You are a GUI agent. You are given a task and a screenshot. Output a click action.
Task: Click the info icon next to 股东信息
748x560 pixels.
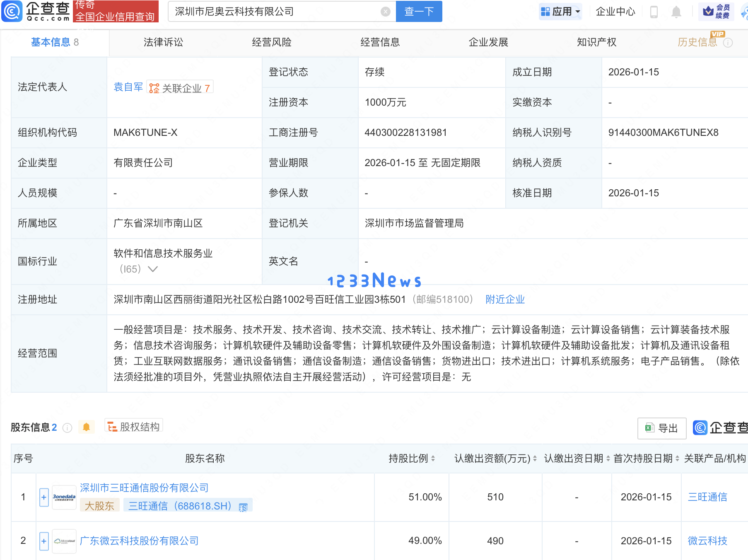[x=67, y=428]
